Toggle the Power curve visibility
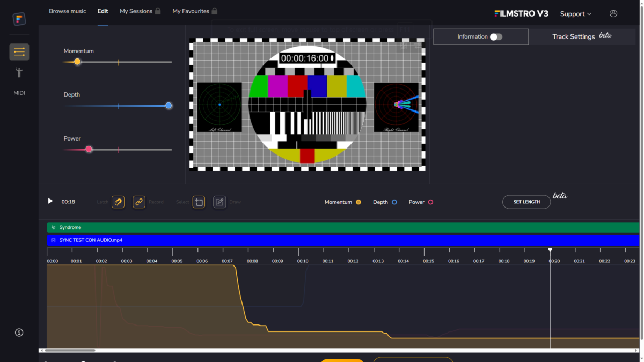 point(430,202)
